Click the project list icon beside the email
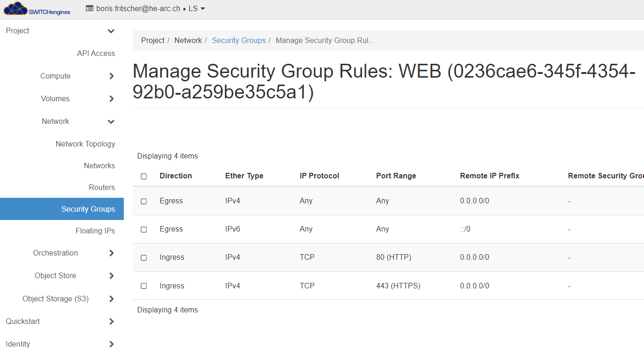The height and width of the screenshot is (360, 644). (90, 9)
